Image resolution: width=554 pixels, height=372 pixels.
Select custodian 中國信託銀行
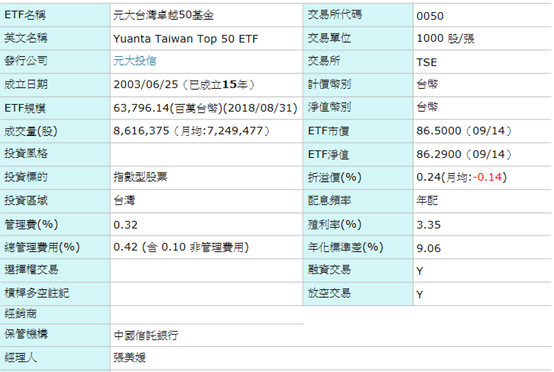(146, 335)
